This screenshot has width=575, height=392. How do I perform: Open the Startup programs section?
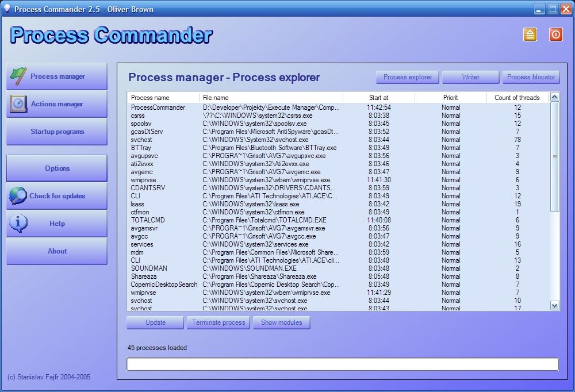click(x=57, y=132)
